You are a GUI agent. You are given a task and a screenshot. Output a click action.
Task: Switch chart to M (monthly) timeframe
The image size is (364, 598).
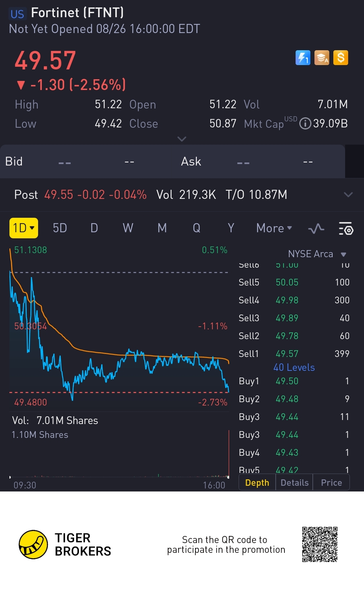point(162,228)
